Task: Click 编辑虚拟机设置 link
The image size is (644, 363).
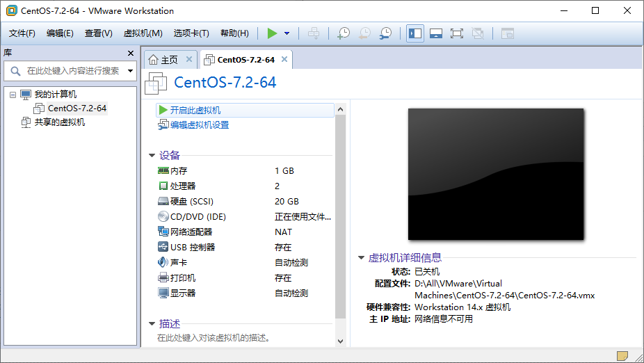Action: [200, 125]
